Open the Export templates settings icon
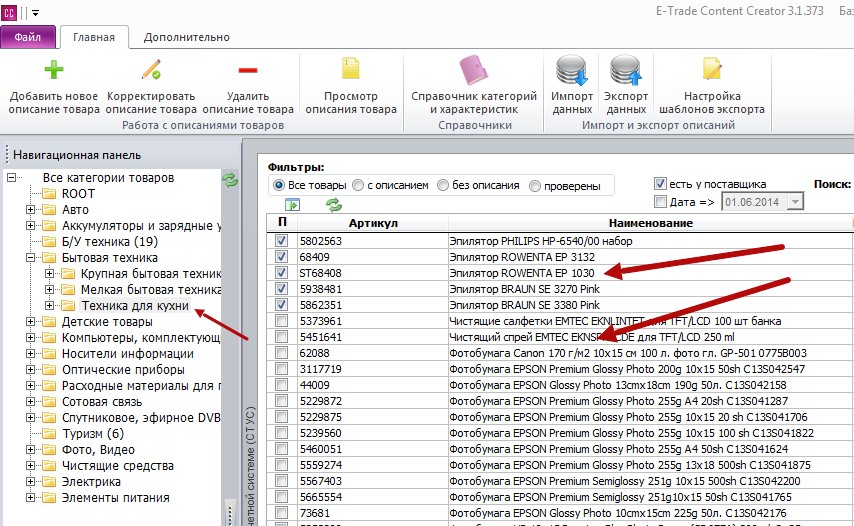The image size is (854, 526). 712,69
